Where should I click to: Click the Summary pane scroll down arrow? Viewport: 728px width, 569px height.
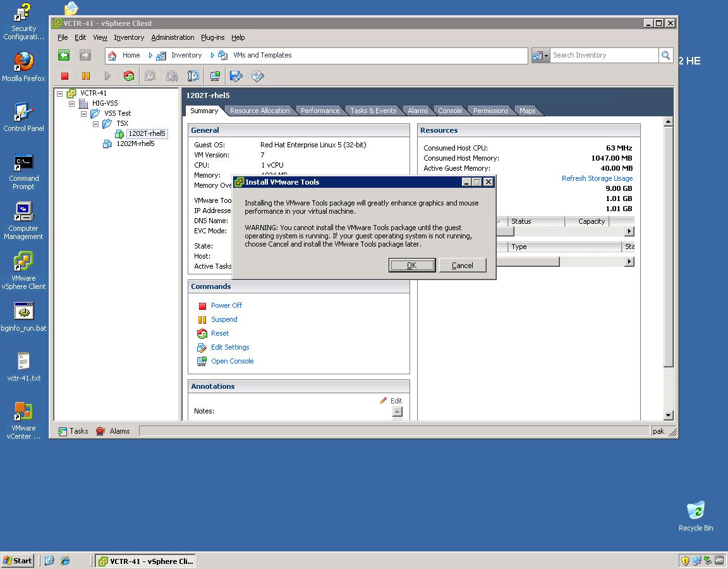pyautogui.click(x=668, y=416)
